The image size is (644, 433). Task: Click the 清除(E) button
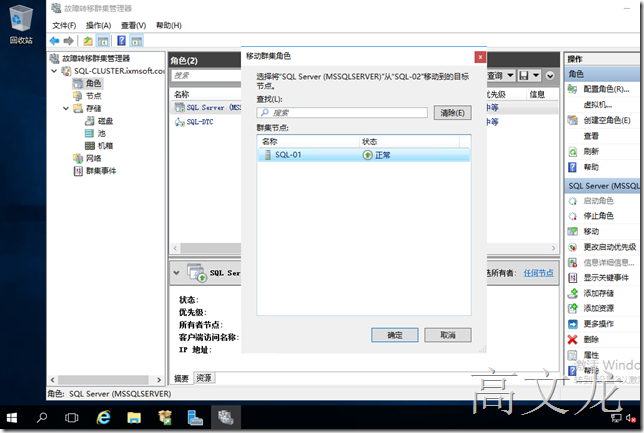pyautogui.click(x=452, y=113)
